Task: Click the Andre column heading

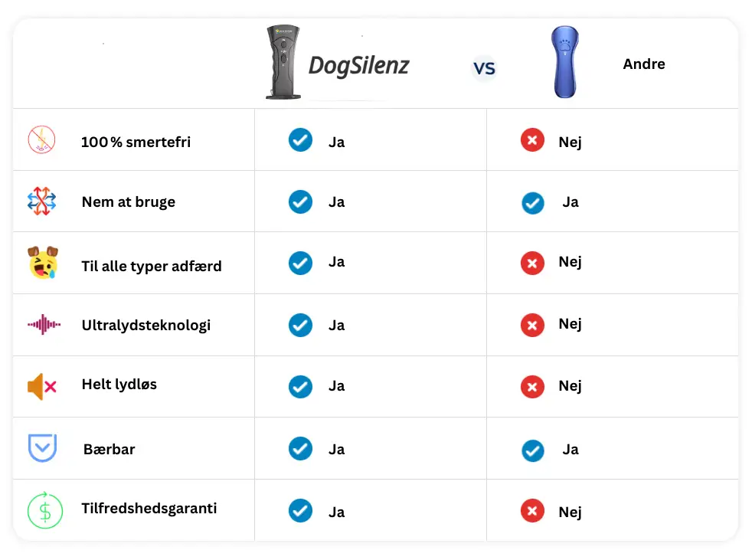Action: pos(644,64)
